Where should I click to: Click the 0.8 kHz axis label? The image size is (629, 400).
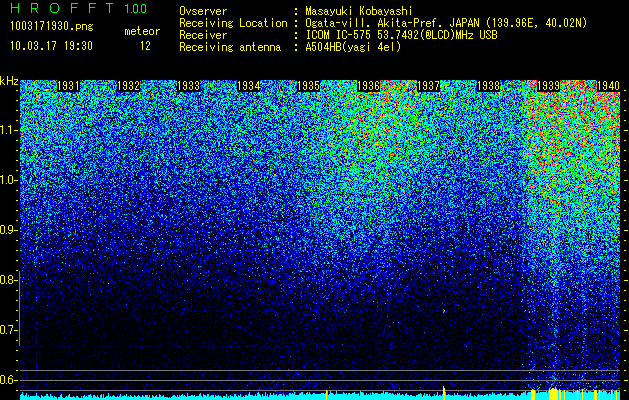pyautogui.click(x=7, y=280)
